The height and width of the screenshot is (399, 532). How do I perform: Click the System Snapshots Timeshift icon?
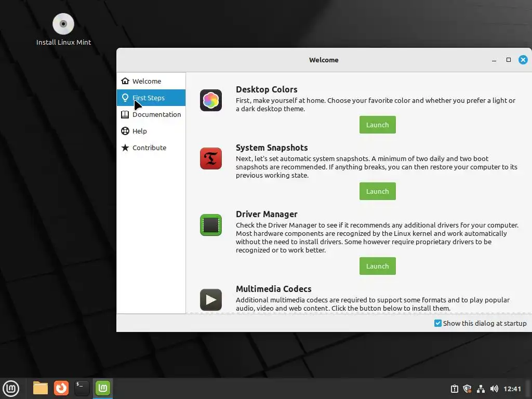click(x=211, y=158)
